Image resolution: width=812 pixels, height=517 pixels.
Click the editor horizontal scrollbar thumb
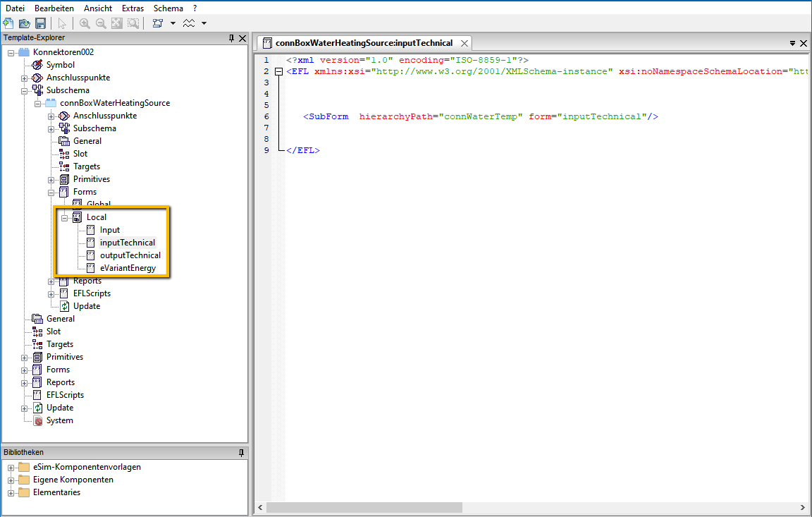(x=364, y=507)
